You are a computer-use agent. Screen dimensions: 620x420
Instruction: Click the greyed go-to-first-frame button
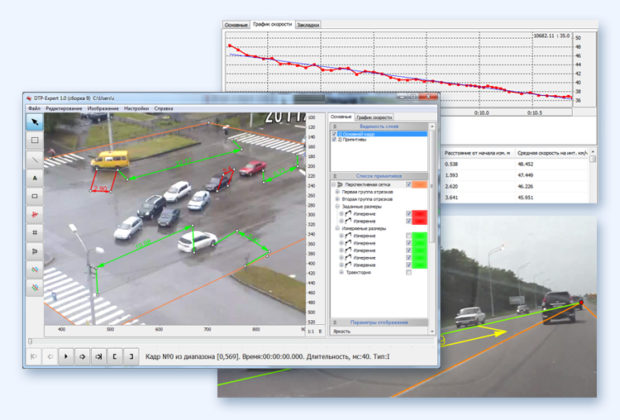coord(34,357)
